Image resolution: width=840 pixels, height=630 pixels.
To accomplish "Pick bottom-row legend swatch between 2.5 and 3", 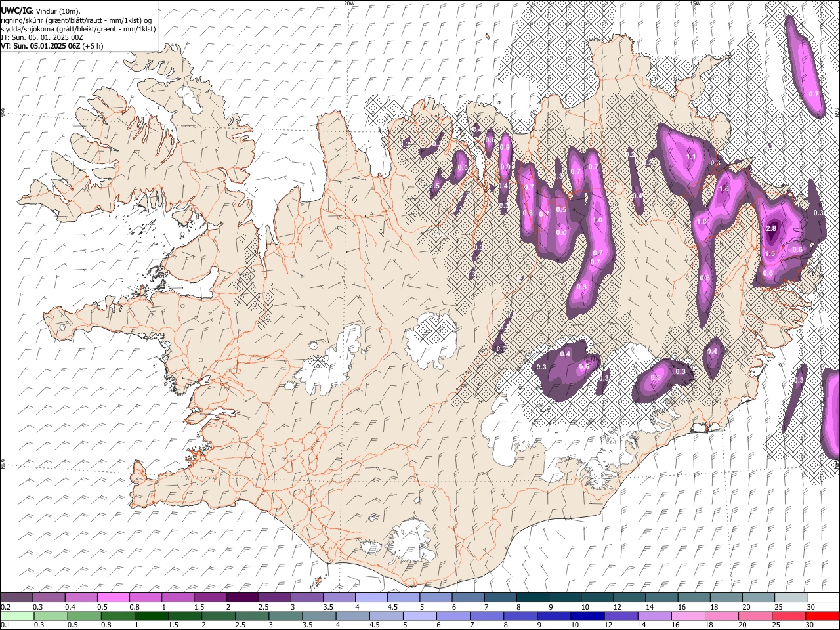I will point(251,616).
